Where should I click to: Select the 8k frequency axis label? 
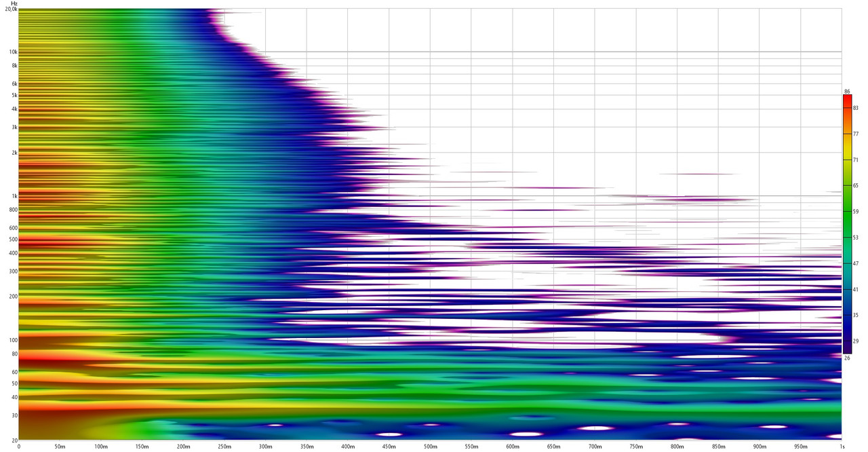[x=14, y=66]
